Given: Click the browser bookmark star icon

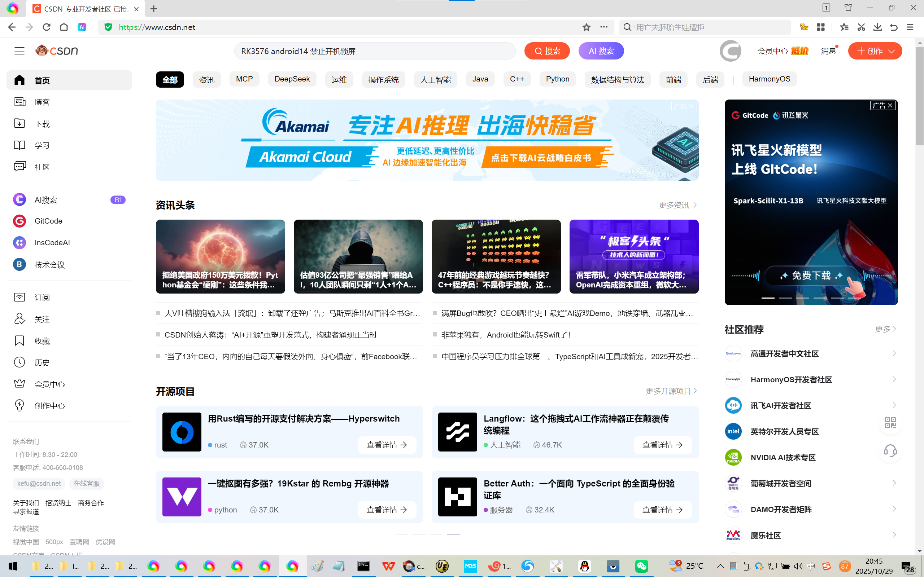Looking at the screenshot, I should (587, 27).
